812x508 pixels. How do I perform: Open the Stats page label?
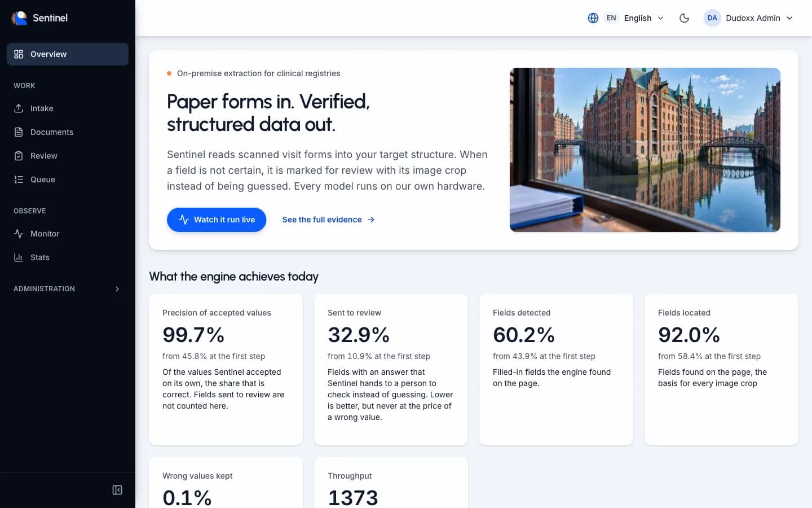(40, 257)
